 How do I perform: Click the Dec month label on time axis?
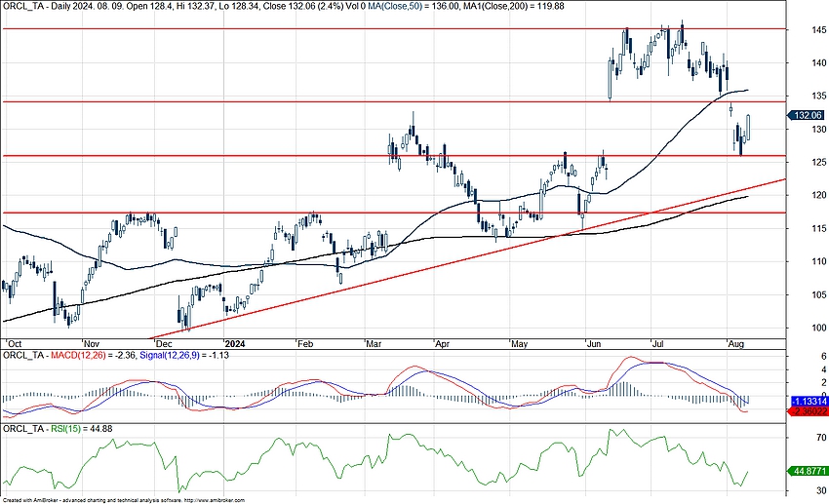coord(163,344)
